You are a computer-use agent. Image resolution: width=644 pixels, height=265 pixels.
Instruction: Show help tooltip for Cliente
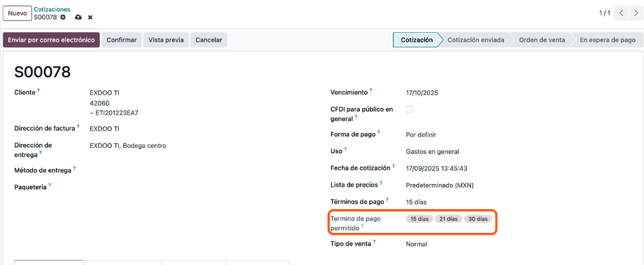(x=39, y=91)
